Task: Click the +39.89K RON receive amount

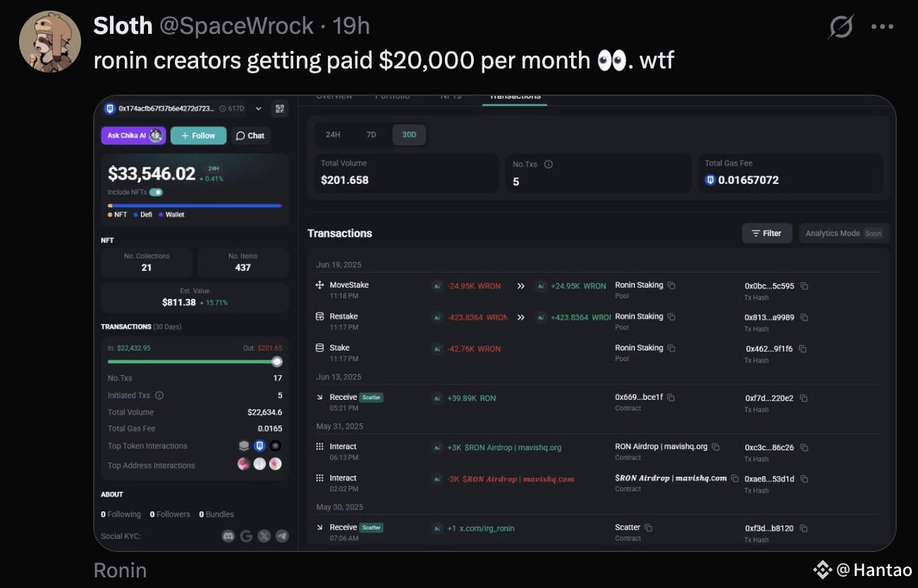Action: (x=471, y=398)
